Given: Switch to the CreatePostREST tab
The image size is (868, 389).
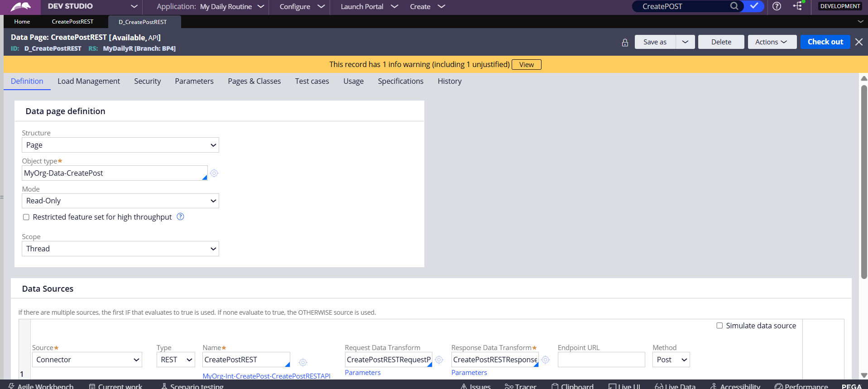Looking at the screenshot, I should [72, 21].
